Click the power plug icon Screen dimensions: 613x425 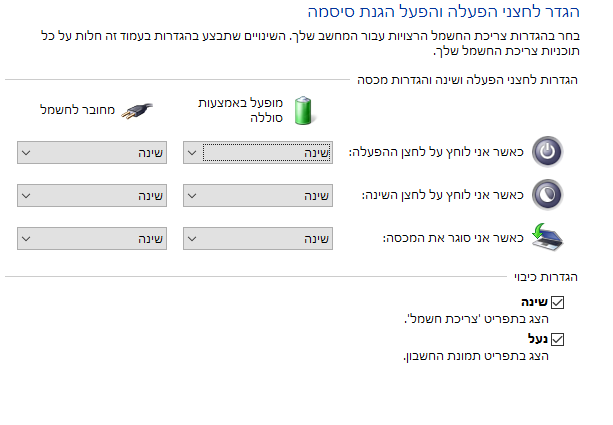(137, 111)
